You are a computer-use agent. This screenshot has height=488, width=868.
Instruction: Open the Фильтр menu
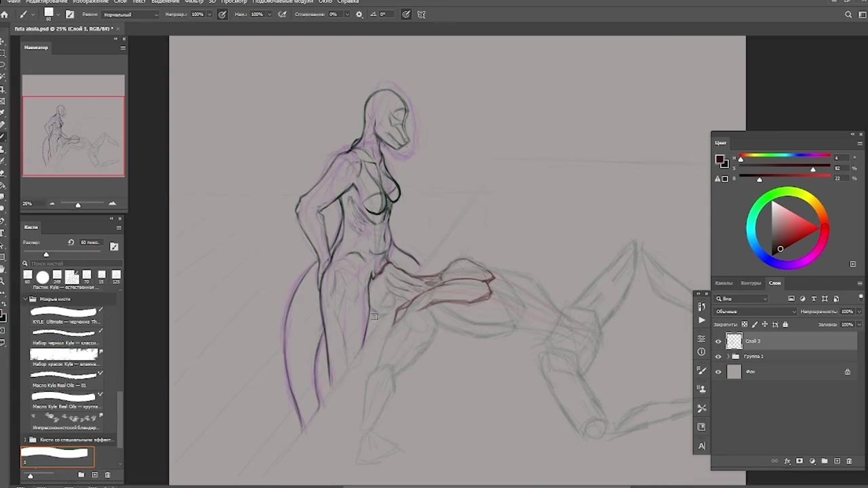[193, 2]
